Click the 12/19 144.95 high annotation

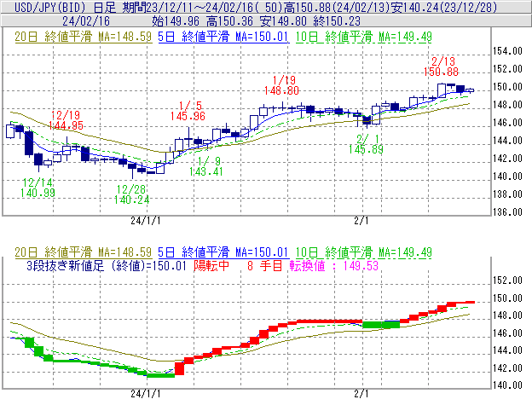pos(66,120)
